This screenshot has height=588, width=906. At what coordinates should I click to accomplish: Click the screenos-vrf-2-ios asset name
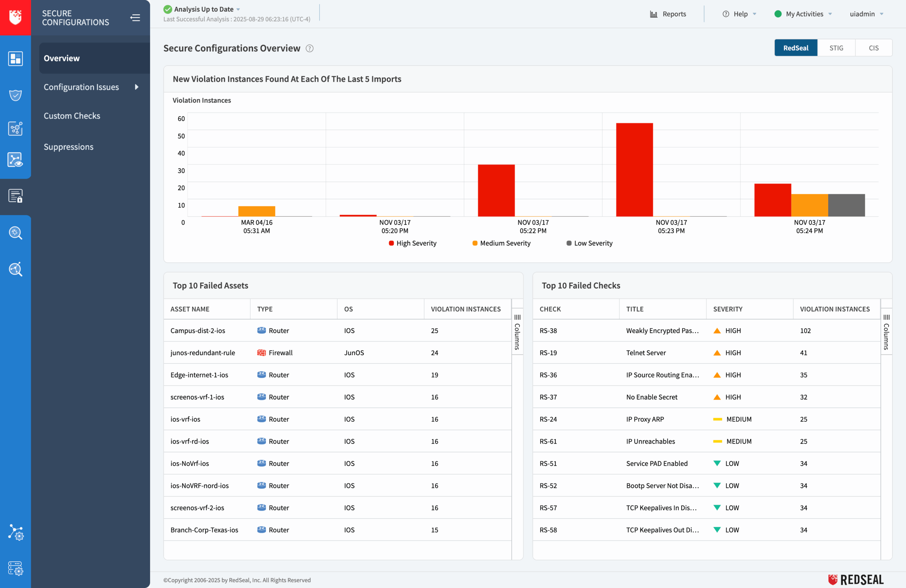pos(197,507)
